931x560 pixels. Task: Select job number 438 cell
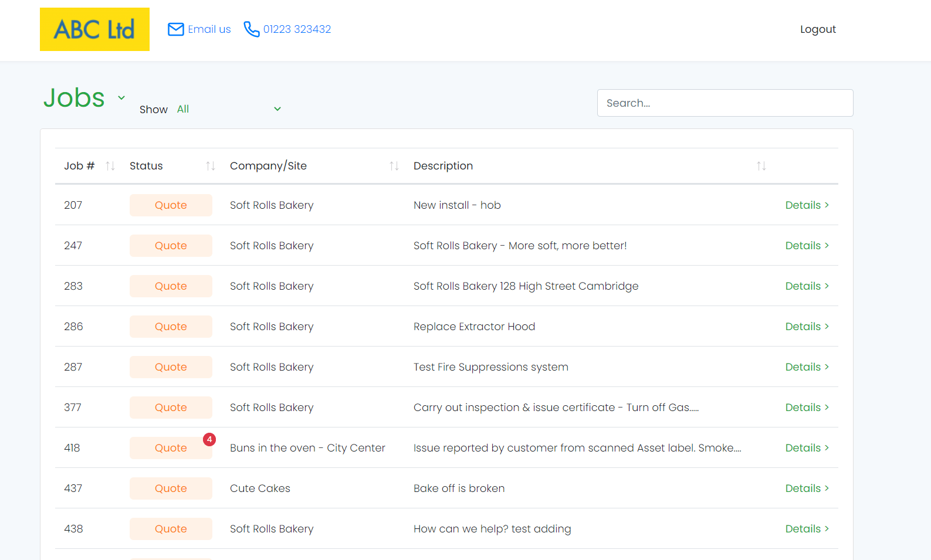click(x=73, y=529)
